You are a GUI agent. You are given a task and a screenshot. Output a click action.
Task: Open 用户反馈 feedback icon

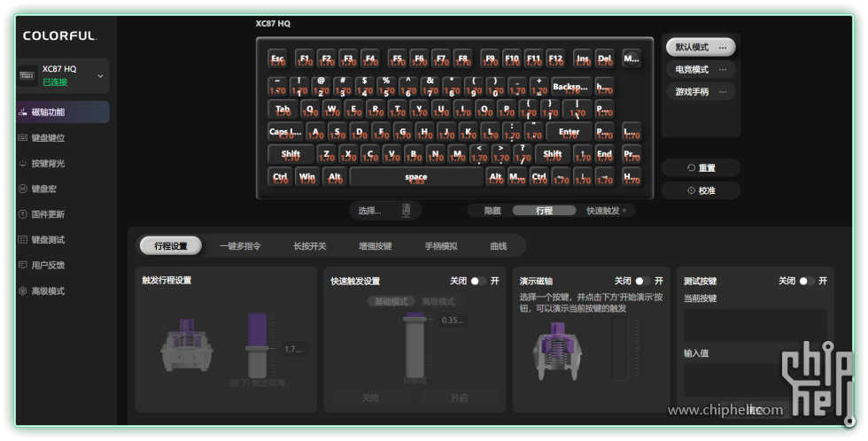tap(23, 265)
